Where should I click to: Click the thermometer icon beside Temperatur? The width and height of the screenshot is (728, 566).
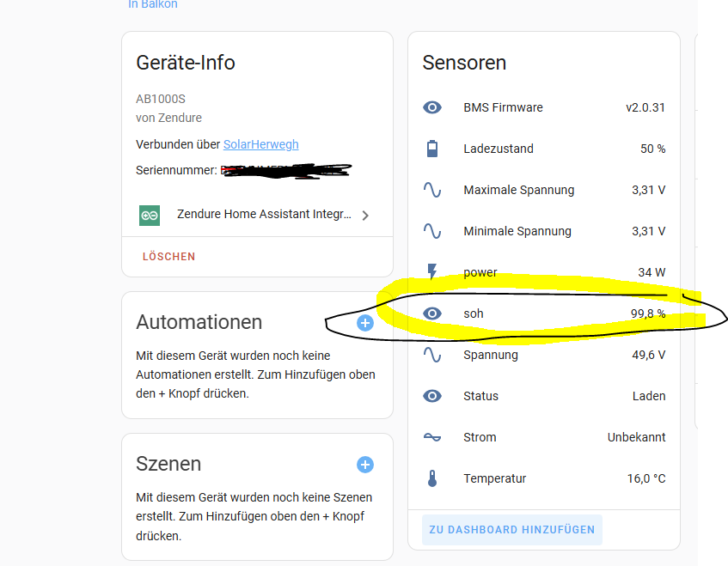tap(431, 478)
